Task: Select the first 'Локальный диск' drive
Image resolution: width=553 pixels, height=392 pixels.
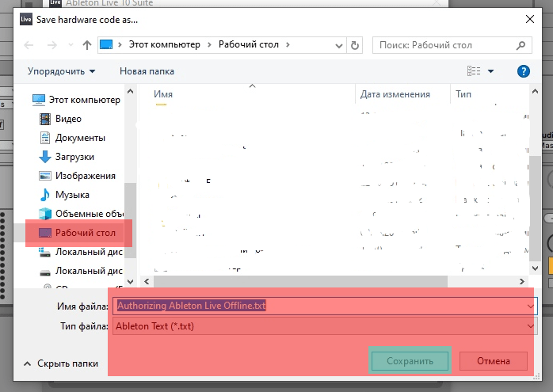Action: 80,252
